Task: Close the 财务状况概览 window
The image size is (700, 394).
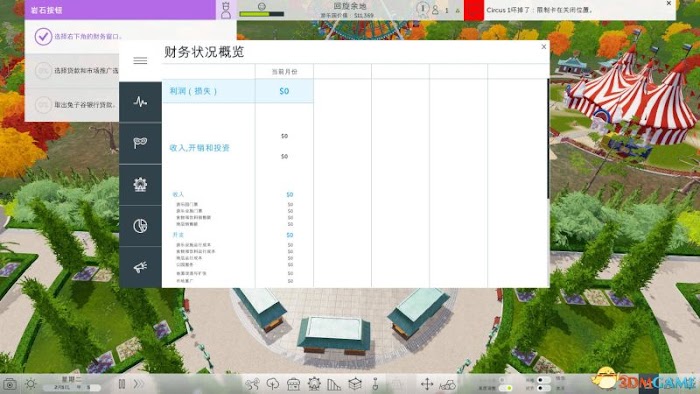Action: click(543, 46)
